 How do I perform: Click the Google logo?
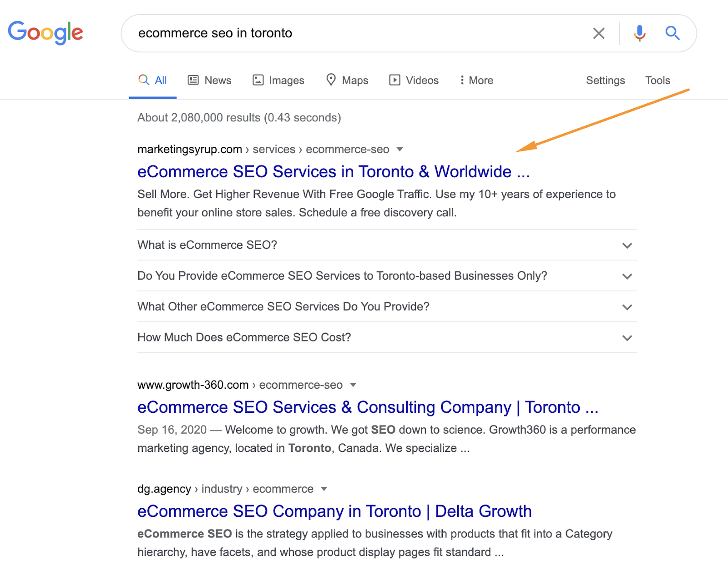click(45, 33)
